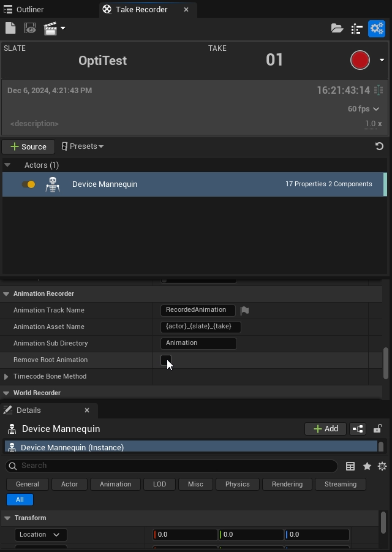The width and height of the screenshot is (392, 552).
Task: Click the Animation Track Name input field
Action: coord(197,310)
